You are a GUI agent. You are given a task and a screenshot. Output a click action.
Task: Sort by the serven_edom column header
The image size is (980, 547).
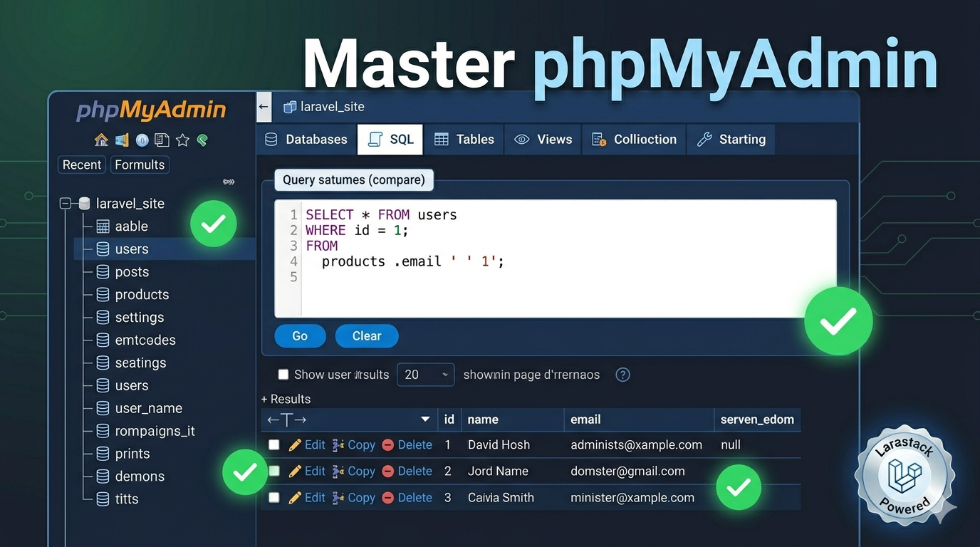tap(757, 420)
